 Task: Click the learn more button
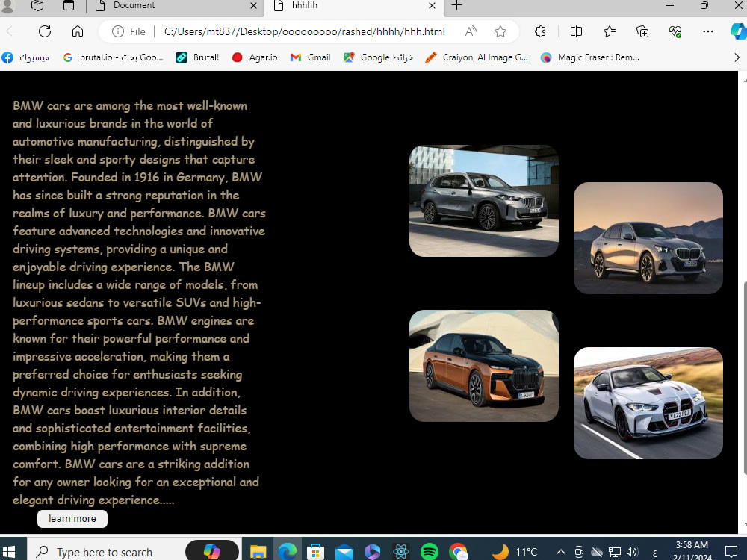72,519
